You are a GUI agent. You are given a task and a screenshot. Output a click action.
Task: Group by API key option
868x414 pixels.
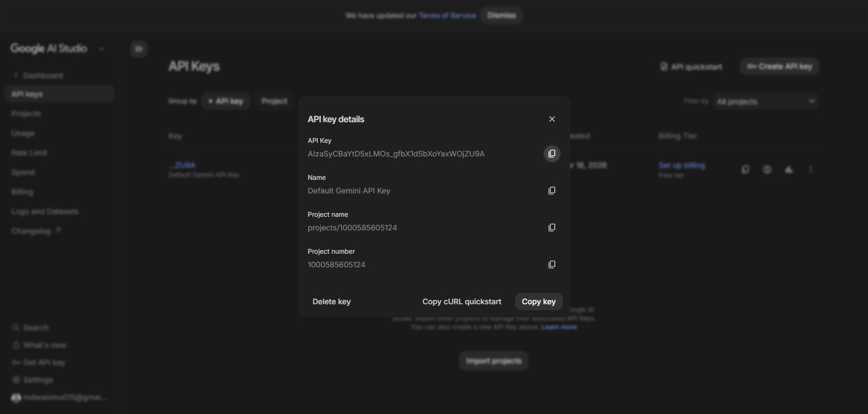pos(226,101)
